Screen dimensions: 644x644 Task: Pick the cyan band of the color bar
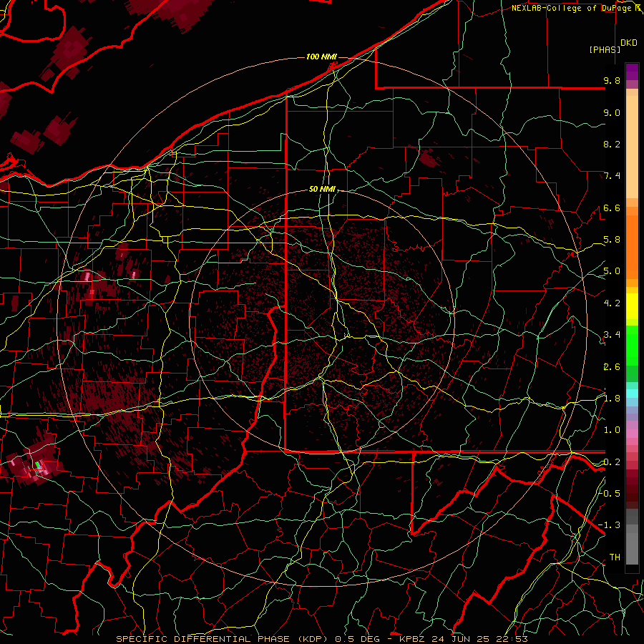(x=632, y=394)
